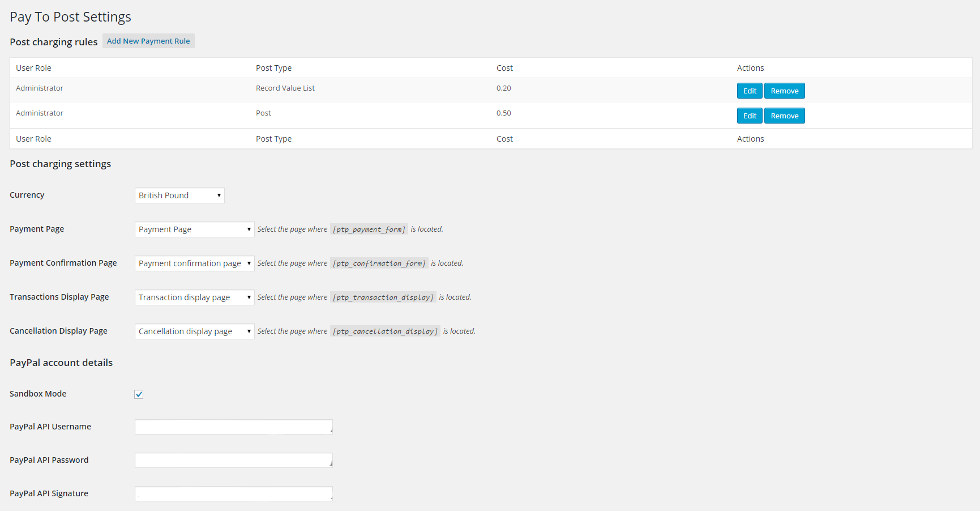Open Transaction display page dropdown
Viewport: 980px width, 511px height.
(x=194, y=297)
